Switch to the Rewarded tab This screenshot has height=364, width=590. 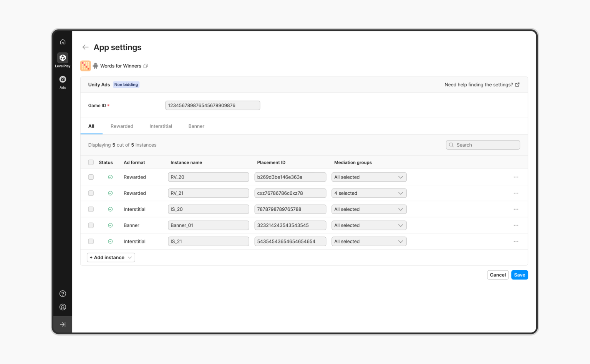click(122, 126)
